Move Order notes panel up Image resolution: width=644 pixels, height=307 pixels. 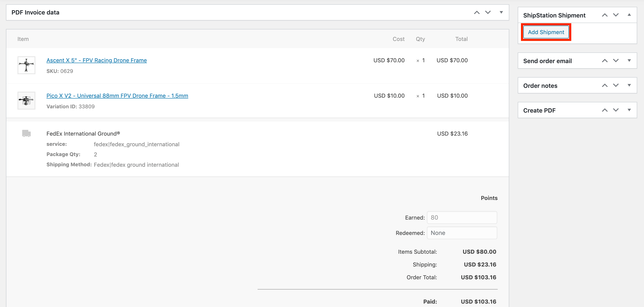click(605, 85)
